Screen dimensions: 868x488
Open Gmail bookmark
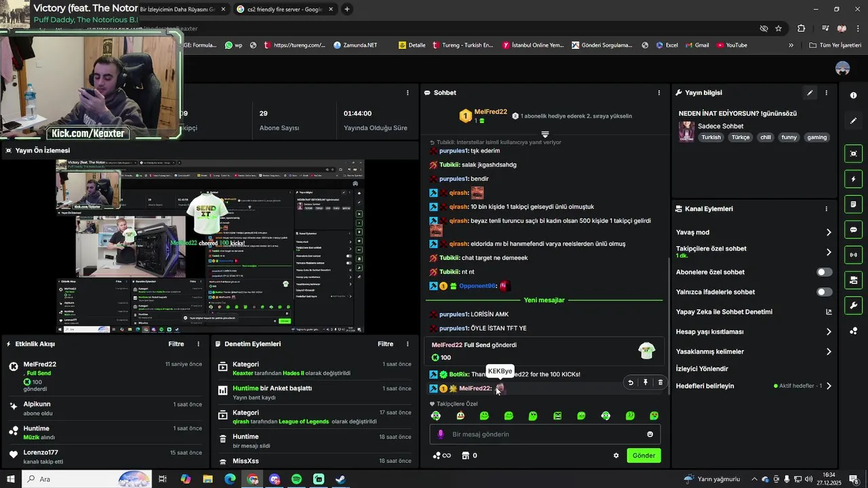tap(696, 45)
